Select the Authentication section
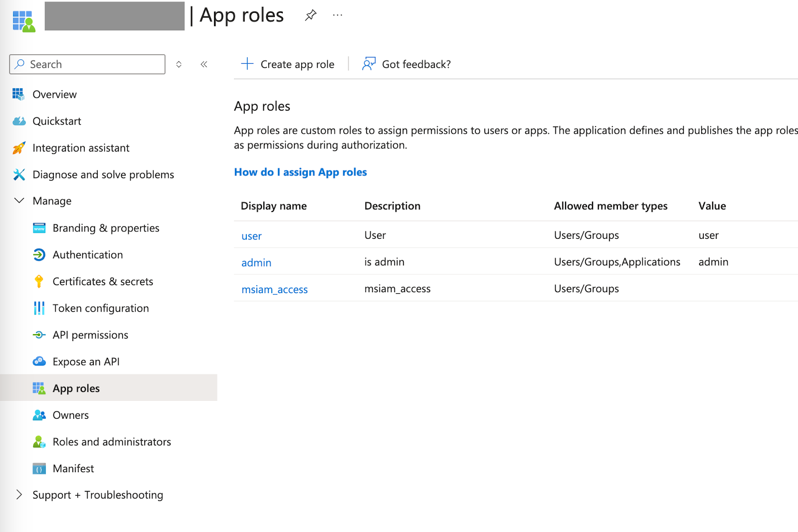798x532 pixels. coord(87,255)
